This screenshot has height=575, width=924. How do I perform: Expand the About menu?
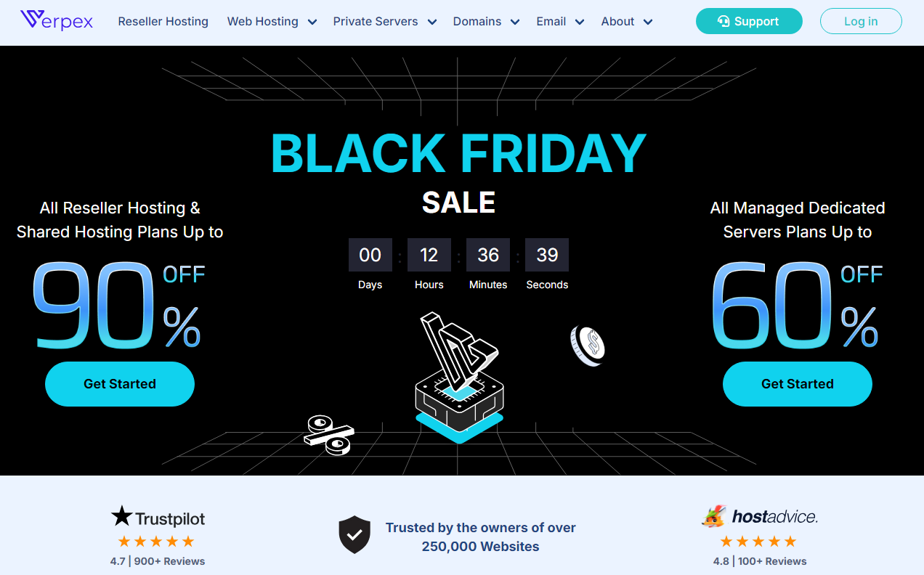click(648, 22)
